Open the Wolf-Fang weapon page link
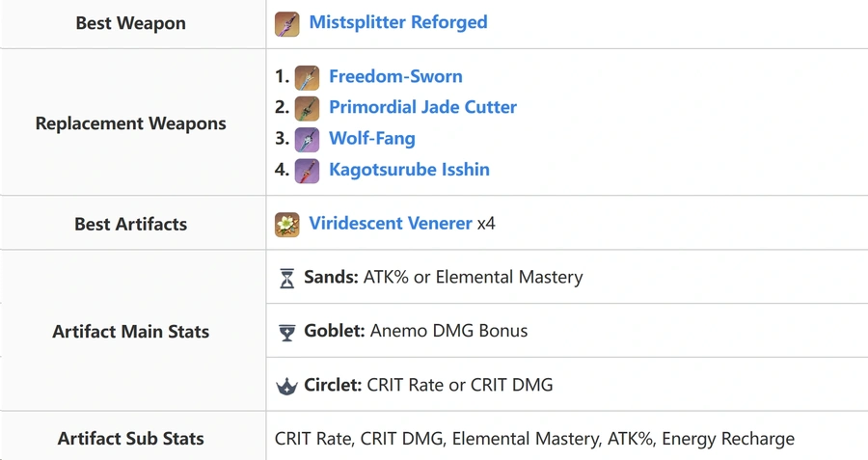Screen dimensions: 868x460 372,139
